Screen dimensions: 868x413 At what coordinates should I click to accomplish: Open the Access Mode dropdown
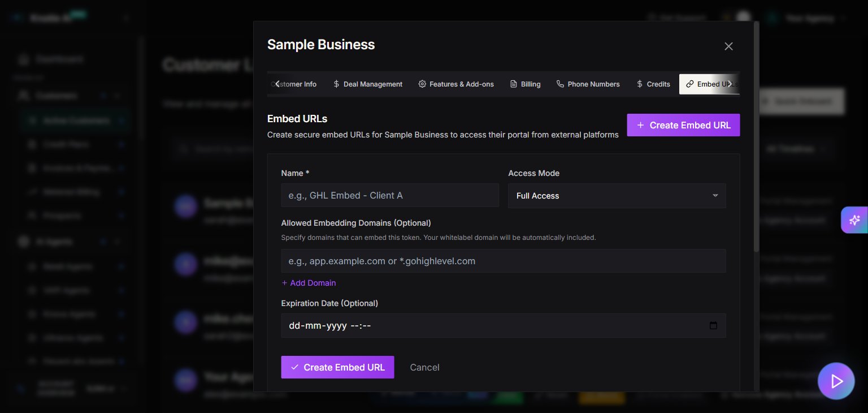point(617,195)
